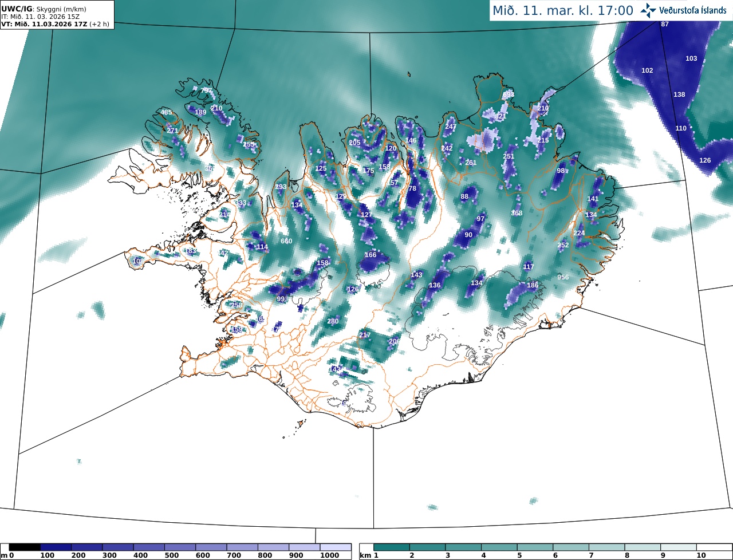
Task: Click the visibility value 186 in the southeast
Action: click(533, 285)
